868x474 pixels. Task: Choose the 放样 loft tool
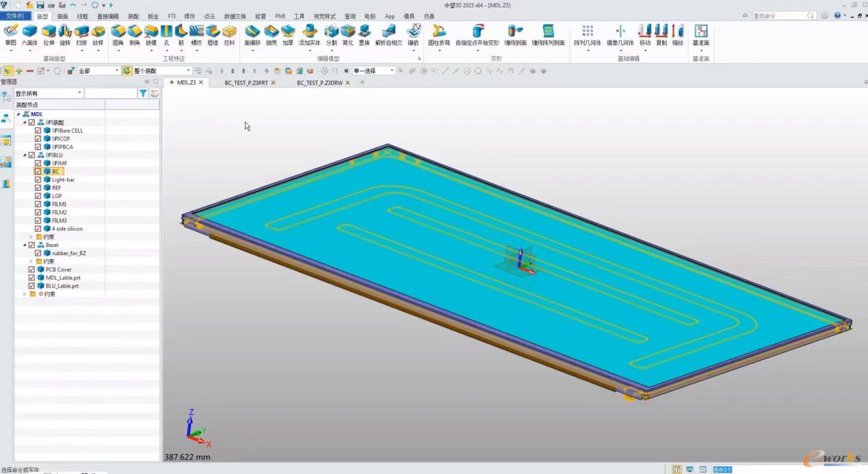tap(98, 35)
